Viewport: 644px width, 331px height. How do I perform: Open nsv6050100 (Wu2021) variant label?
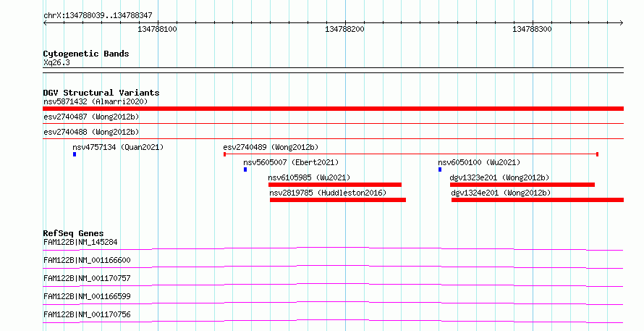coord(479,162)
